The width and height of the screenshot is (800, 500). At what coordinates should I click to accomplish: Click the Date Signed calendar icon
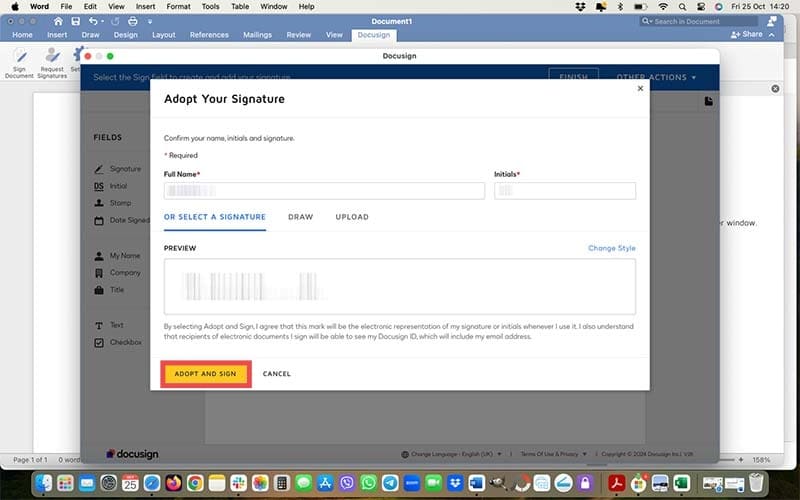point(99,220)
